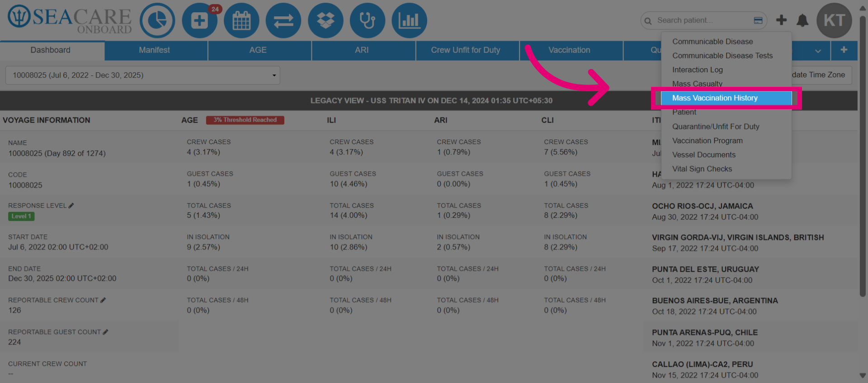Select Quarantine/Unfit For Duty menu item
Viewport: 868px width, 383px height.
[x=726, y=126]
